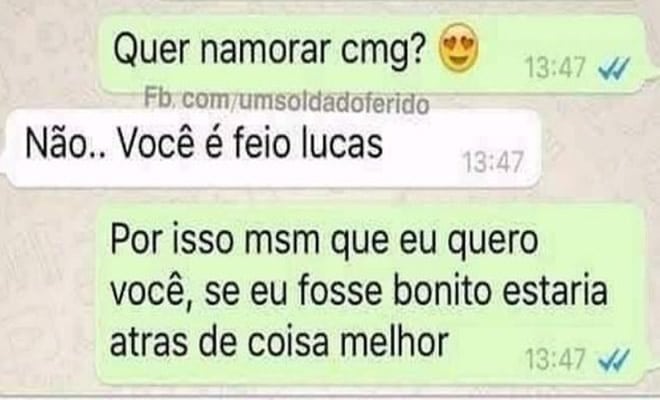660x400 pixels.
Task: Click the heart-eyes emoji in first message
Action: 459,48
